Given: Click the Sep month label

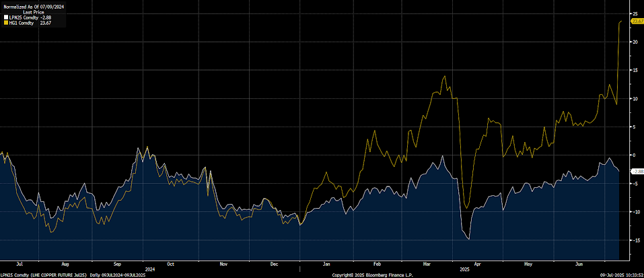Looking at the screenshot, I should (118, 265).
